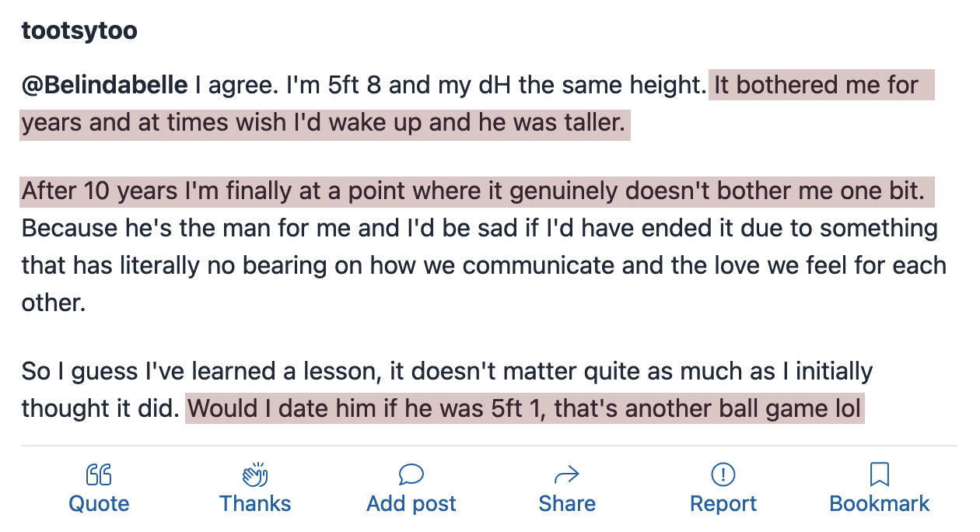Click the curved arrow Share icon
Image resolution: width=980 pixels, height=532 pixels.
[567, 474]
